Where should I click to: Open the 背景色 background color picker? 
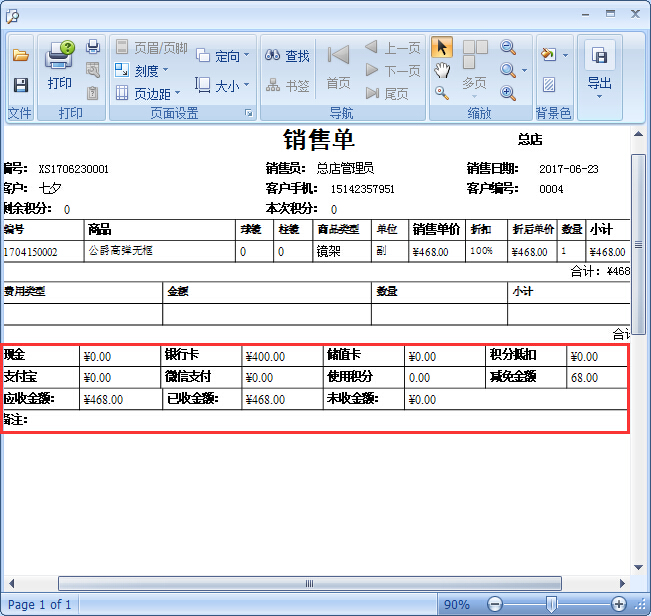(x=552, y=55)
